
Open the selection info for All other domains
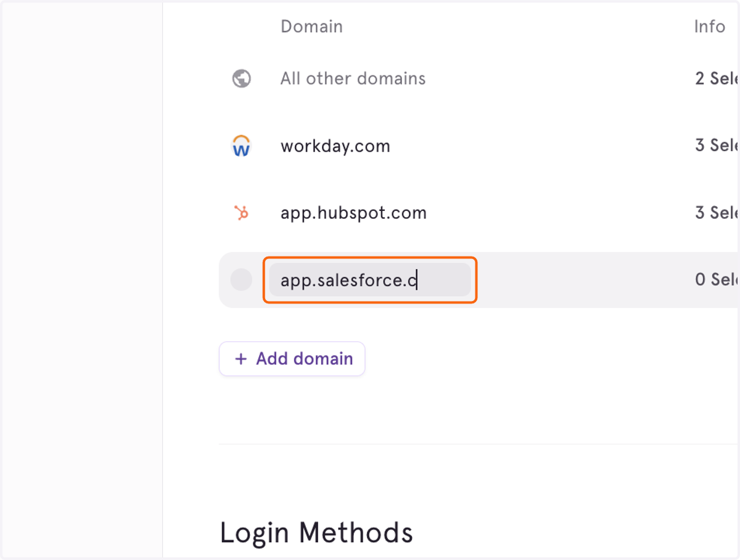(717, 79)
